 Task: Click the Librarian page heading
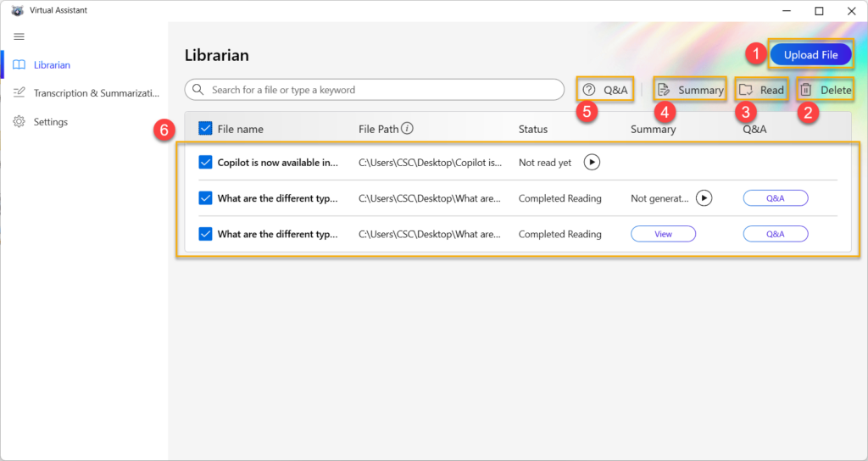[x=217, y=55]
